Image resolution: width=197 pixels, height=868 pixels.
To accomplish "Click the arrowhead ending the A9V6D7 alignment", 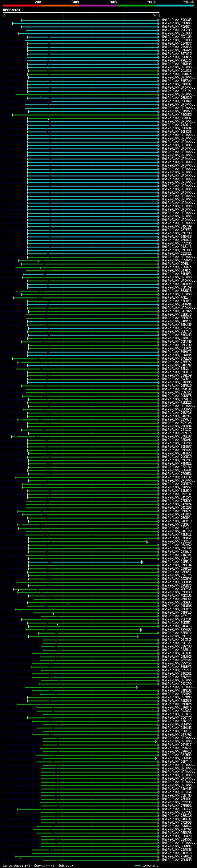I will click(141, 630).
